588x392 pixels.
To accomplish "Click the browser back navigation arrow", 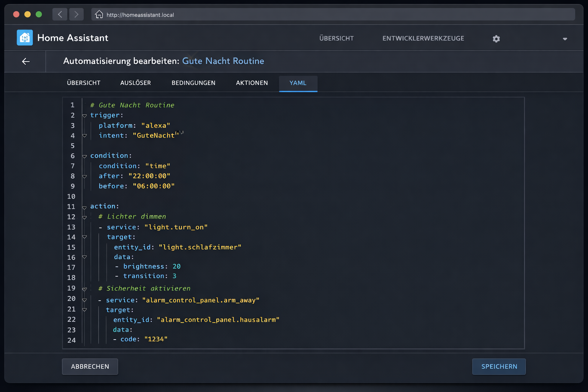I will 60,14.
